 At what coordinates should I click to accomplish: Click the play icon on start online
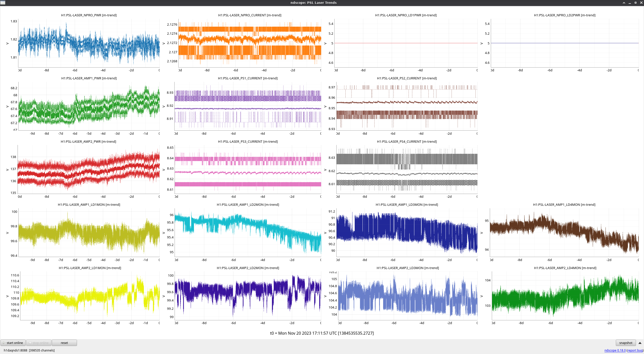point(4,343)
